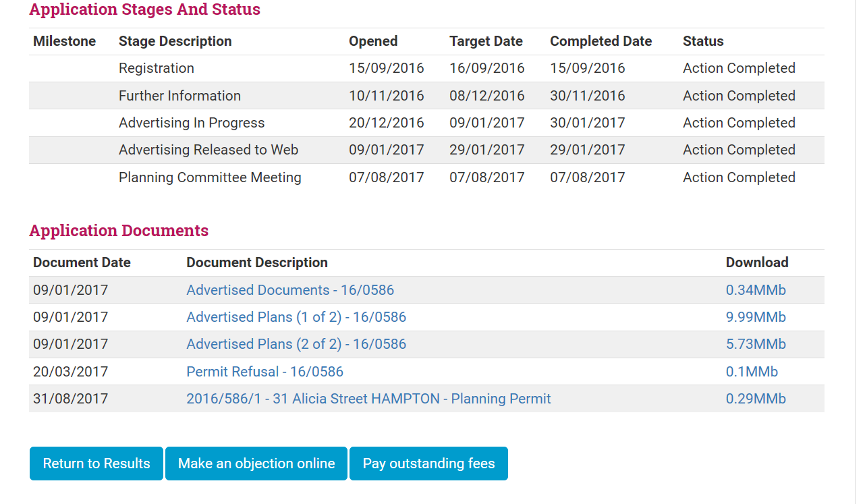The width and height of the screenshot is (865, 504).
Task: Download the 0.29MMb file
Action: (756, 399)
